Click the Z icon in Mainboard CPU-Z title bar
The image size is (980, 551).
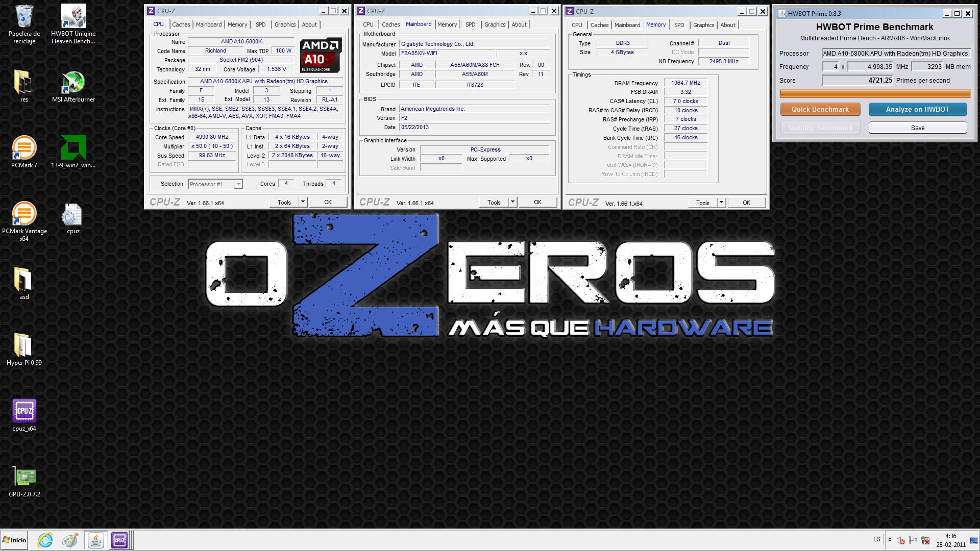coord(361,11)
